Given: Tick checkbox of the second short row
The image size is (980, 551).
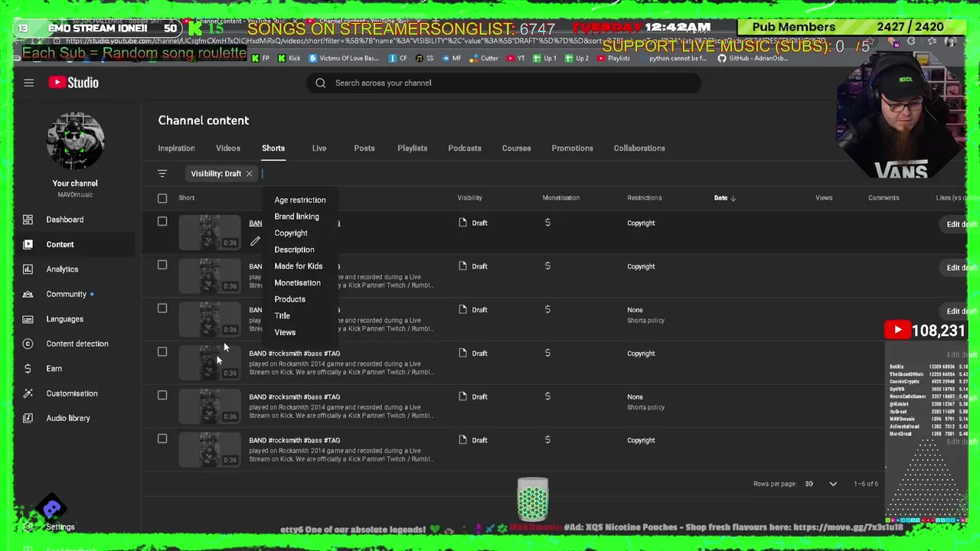Looking at the screenshot, I should pos(162,266).
